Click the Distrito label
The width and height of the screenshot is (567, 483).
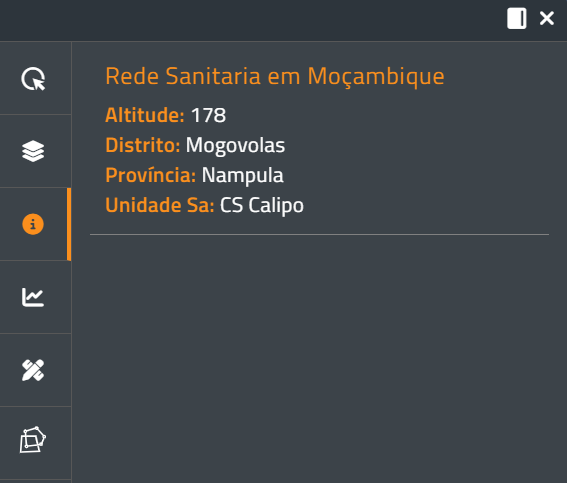point(143,145)
